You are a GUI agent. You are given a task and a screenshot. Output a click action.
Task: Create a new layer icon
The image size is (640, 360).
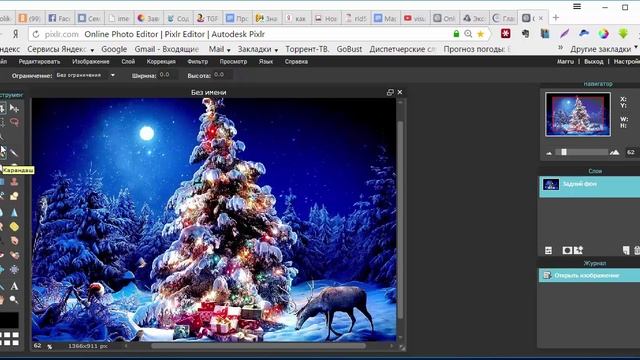[626, 250]
